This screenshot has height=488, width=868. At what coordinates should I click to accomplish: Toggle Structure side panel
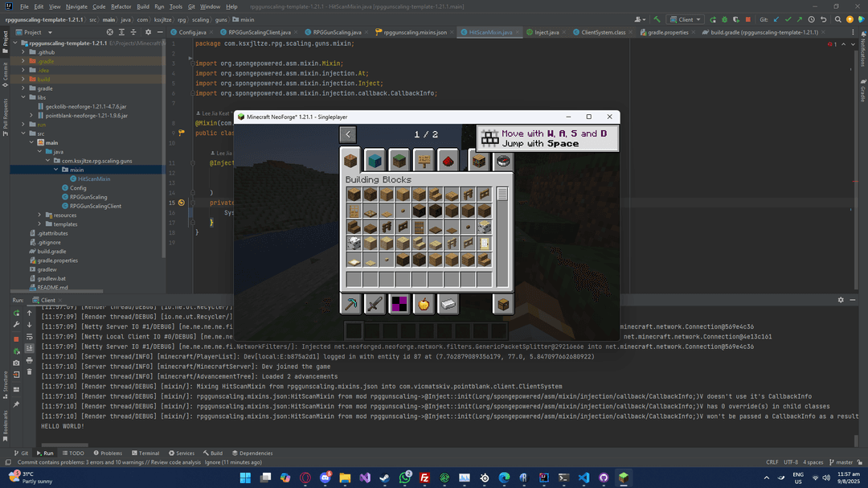point(5,385)
